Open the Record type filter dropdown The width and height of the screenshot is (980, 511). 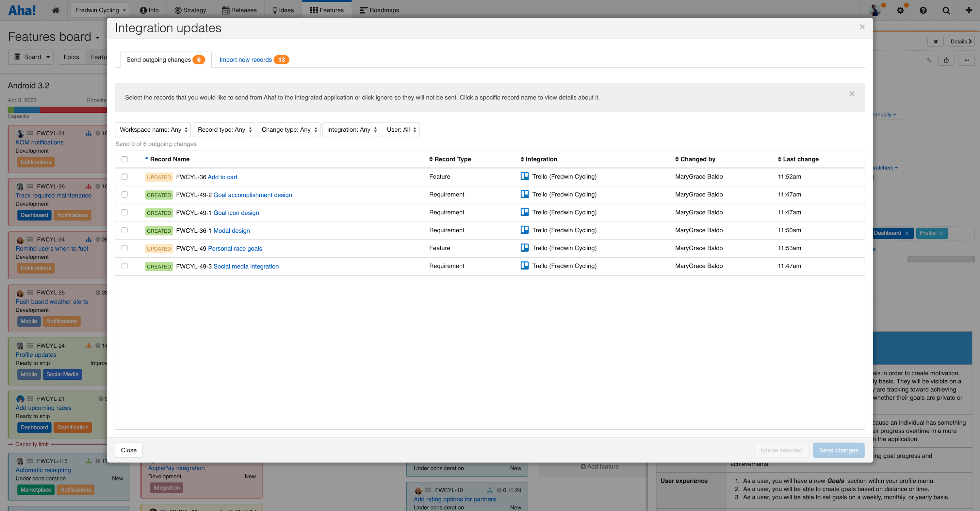224,129
